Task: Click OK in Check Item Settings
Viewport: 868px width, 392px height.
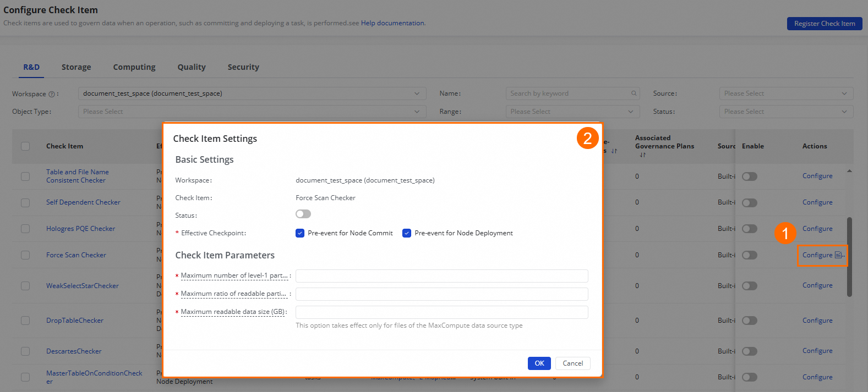Action: [539, 363]
